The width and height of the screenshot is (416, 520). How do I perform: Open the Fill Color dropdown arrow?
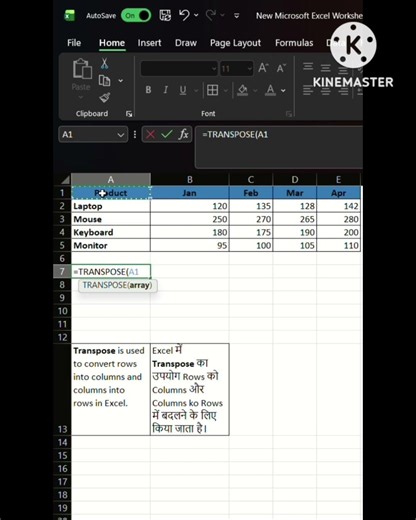click(255, 90)
